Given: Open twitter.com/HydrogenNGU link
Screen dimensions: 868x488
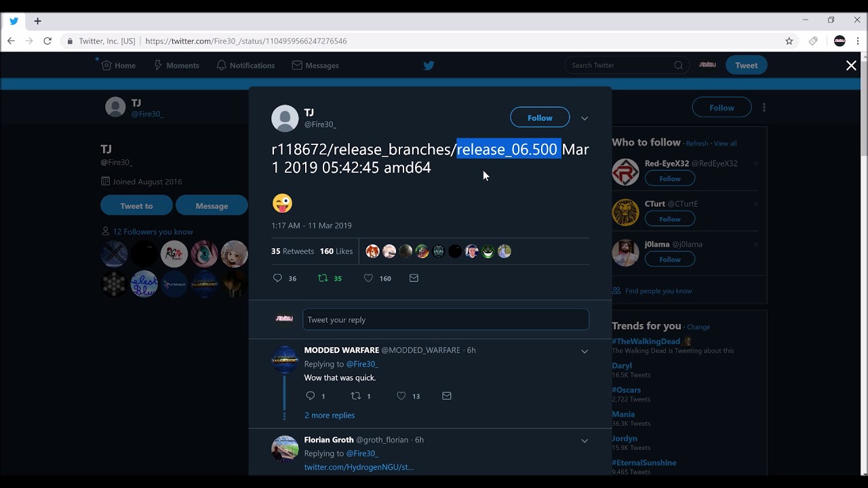Looking at the screenshot, I should (x=359, y=467).
